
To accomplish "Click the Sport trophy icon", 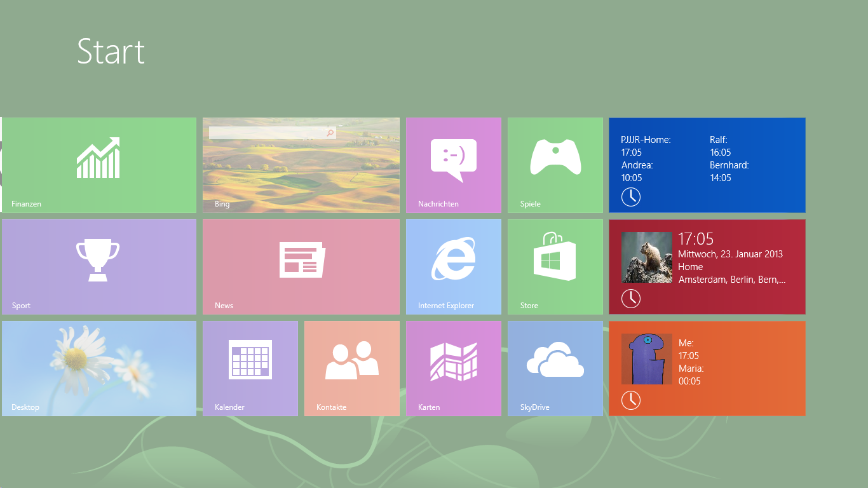I will [x=98, y=260].
